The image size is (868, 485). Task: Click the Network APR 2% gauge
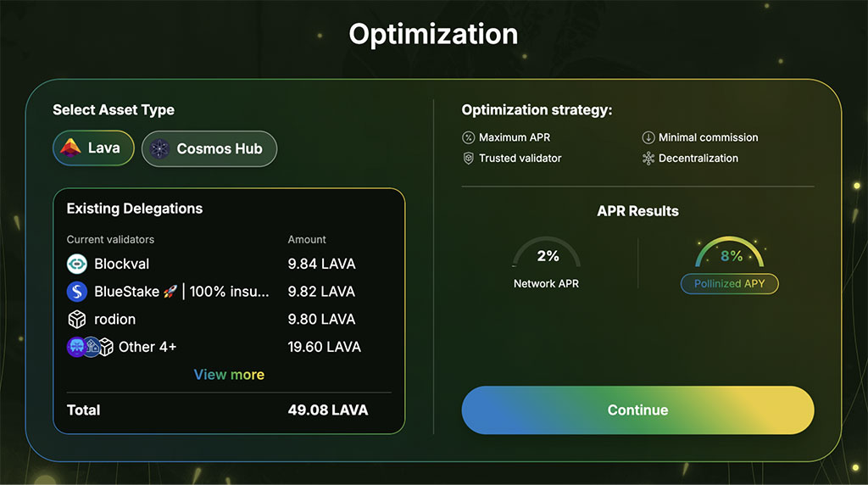coord(547,256)
